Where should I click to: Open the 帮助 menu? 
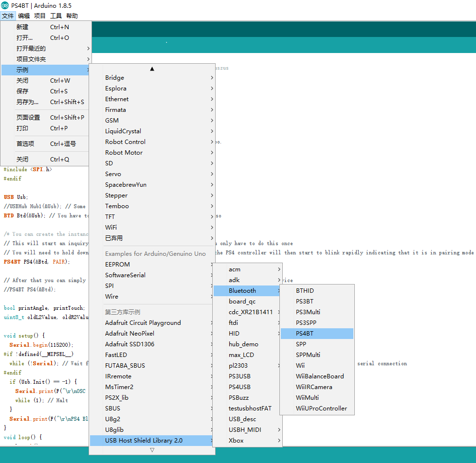pyautogui.click(x=72, y=16)
